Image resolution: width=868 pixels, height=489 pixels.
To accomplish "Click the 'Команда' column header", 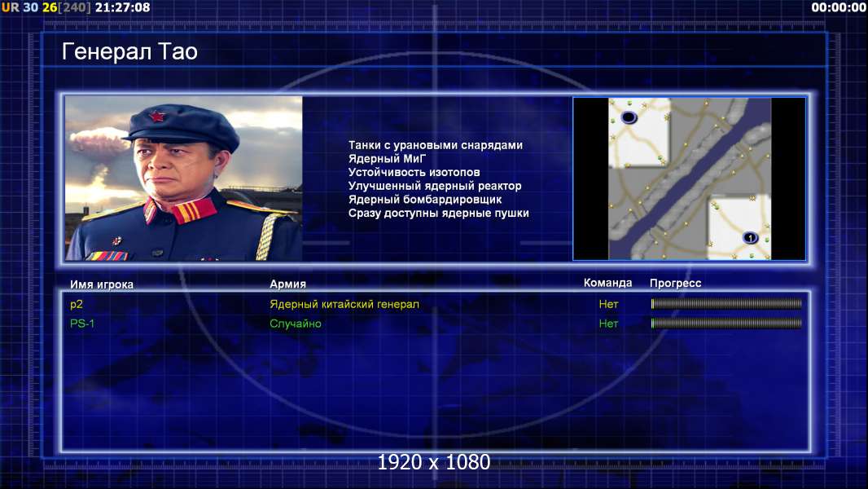I will [607, 283].
